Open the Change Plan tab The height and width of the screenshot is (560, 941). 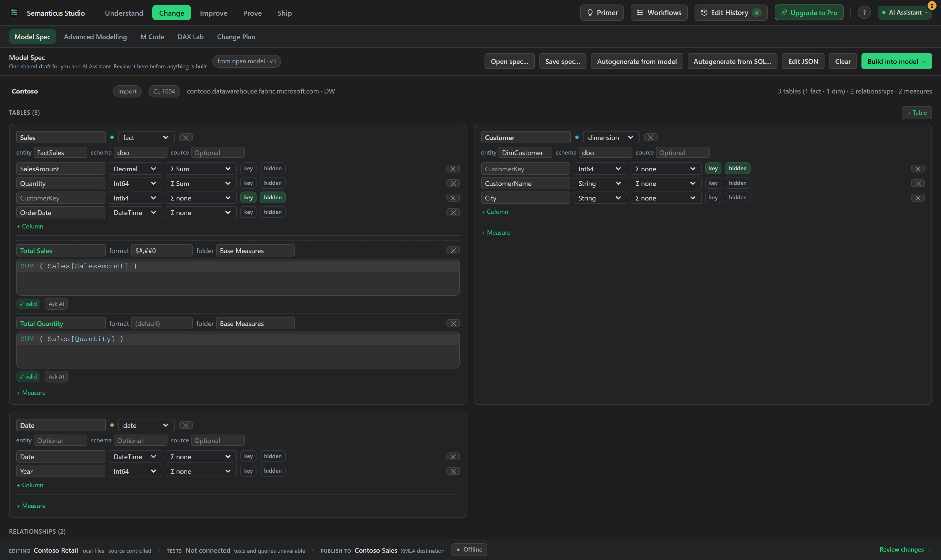(236, 37)
